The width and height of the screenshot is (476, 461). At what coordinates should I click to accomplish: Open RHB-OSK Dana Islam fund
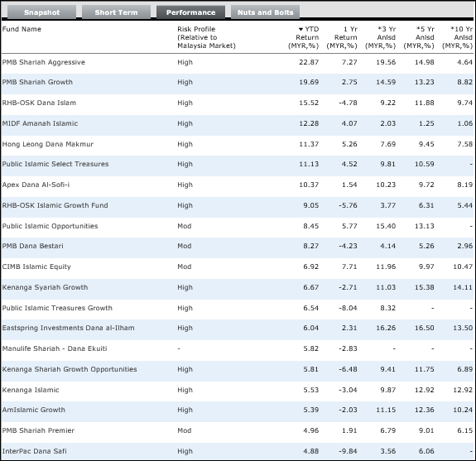(39, 103)
